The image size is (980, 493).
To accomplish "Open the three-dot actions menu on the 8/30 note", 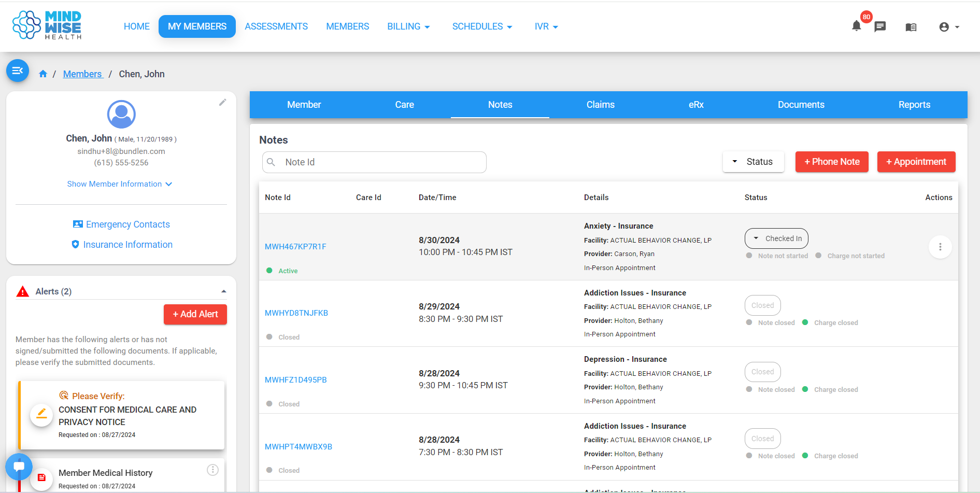I will pyautogui.click(x=940, y=247).
